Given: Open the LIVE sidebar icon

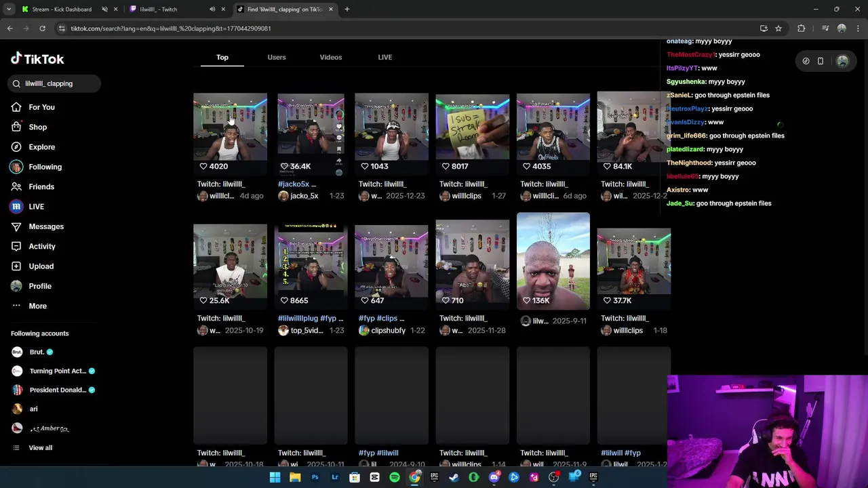Looking at the screenshot, I should tap(16, 207).
